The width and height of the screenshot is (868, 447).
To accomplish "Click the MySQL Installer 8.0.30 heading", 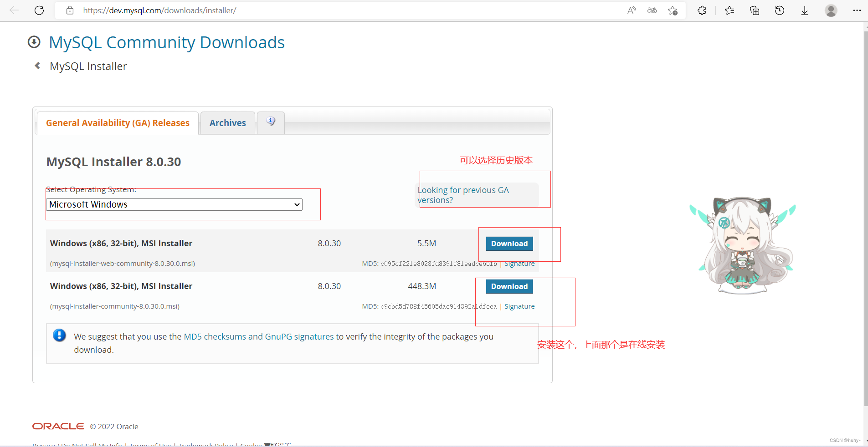I will [x=113, y=162].
